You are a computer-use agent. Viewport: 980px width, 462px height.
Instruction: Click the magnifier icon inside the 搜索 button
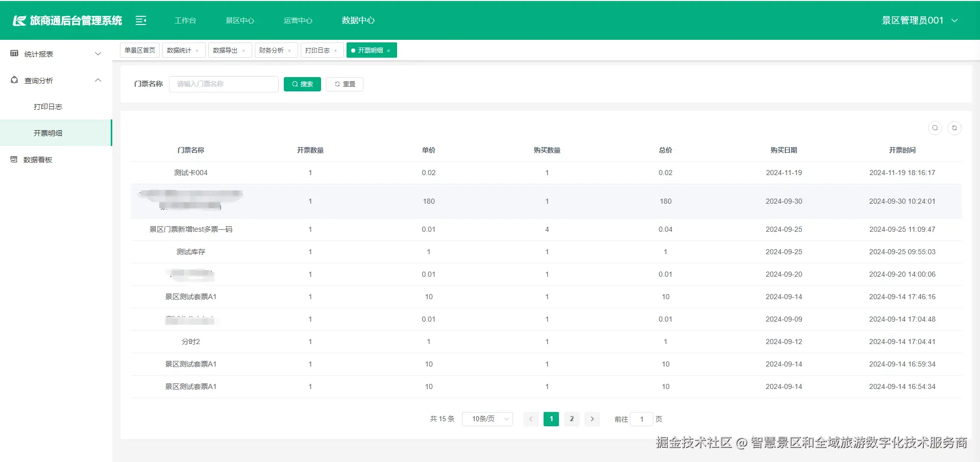click(295, 84)
